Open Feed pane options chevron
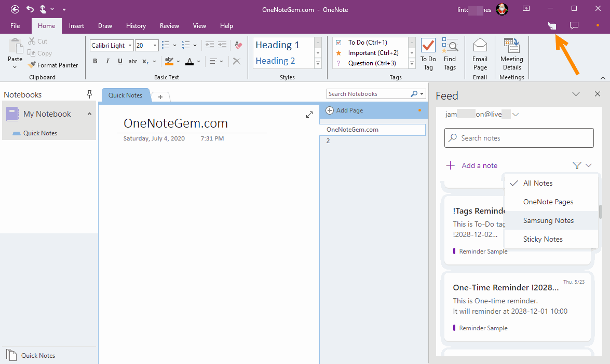The height and width of the screenshot is (364, 610). tap(576, 94)
